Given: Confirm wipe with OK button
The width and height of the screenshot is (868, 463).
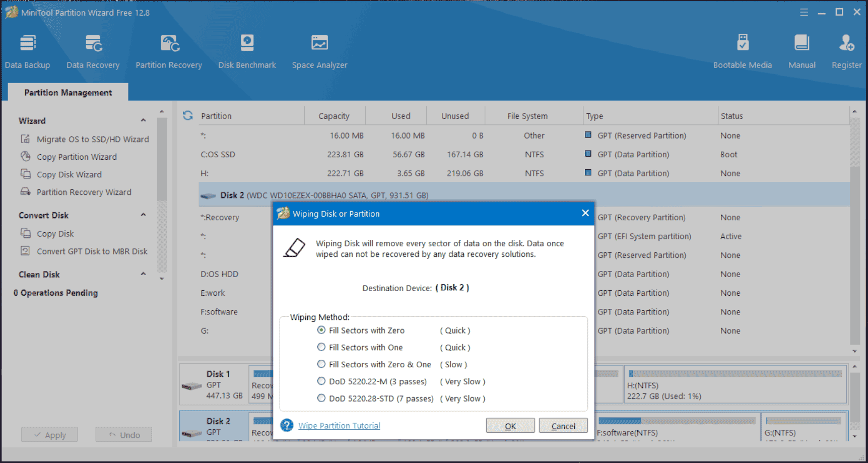Looking at the screenshot, I should 510,426.
